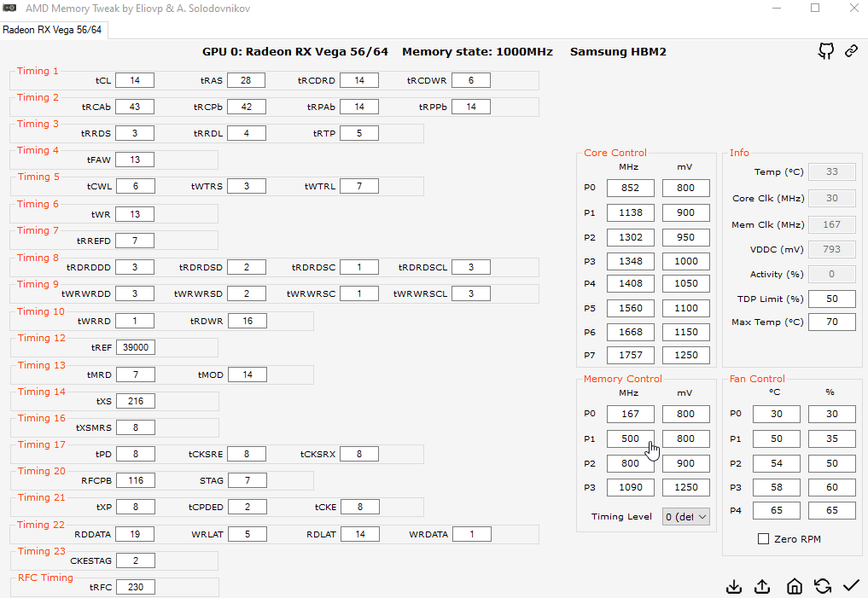Screen dimensions: 868x598
Task: Click the Max Temp input field
Action: [832, 322]
